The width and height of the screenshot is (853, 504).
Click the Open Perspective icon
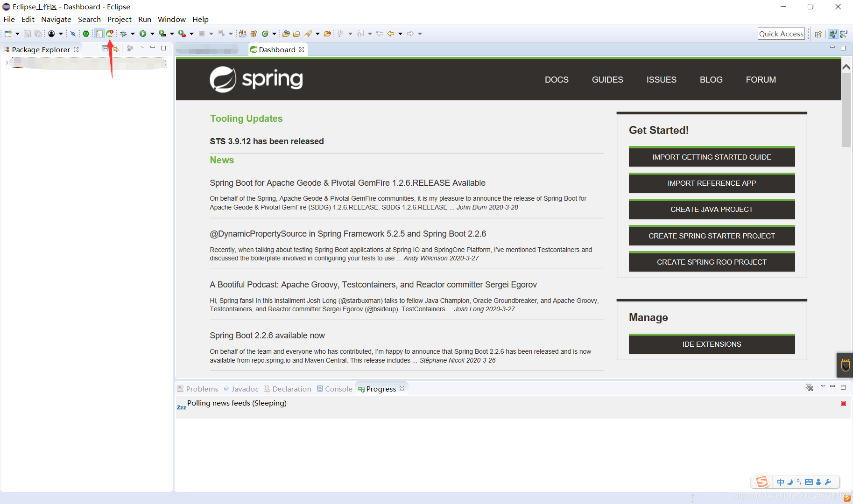[x=818, y=34]
